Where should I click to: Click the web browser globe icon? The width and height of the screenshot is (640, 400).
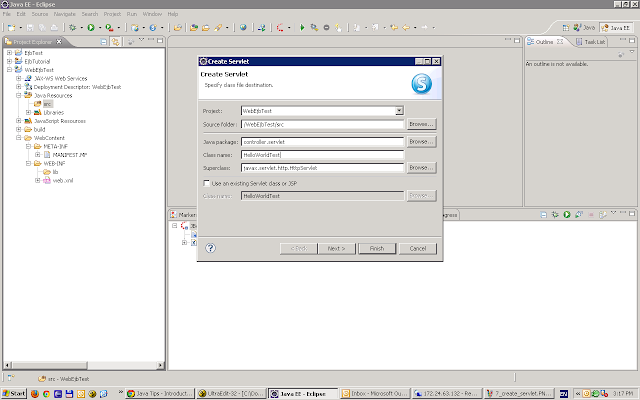click(x=243, y=27)
